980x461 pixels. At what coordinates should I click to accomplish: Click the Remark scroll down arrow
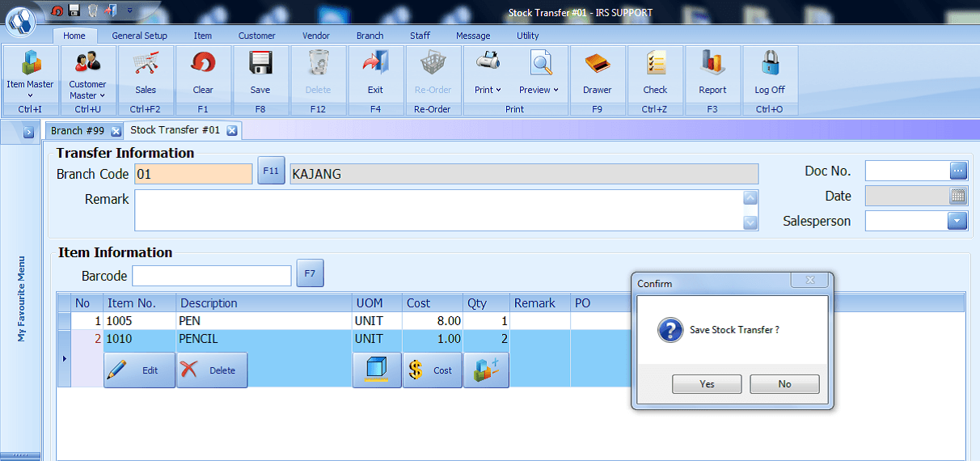point(750,223)
